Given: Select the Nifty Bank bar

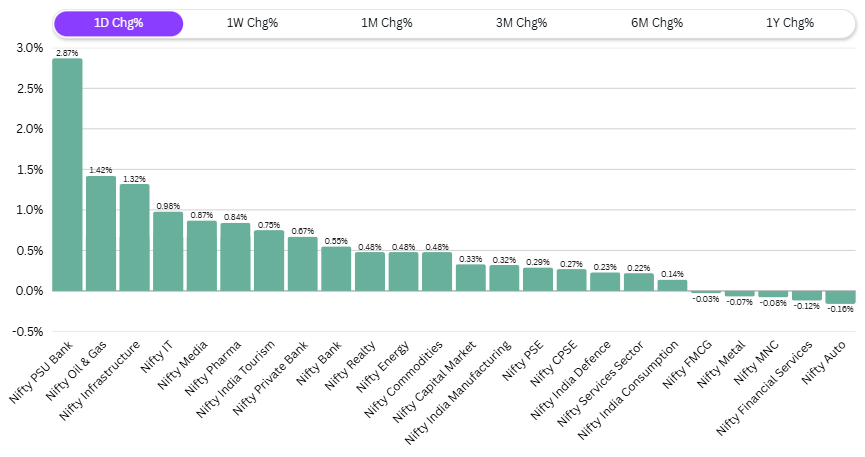Looking at the screenshot, I should (336, 269).
